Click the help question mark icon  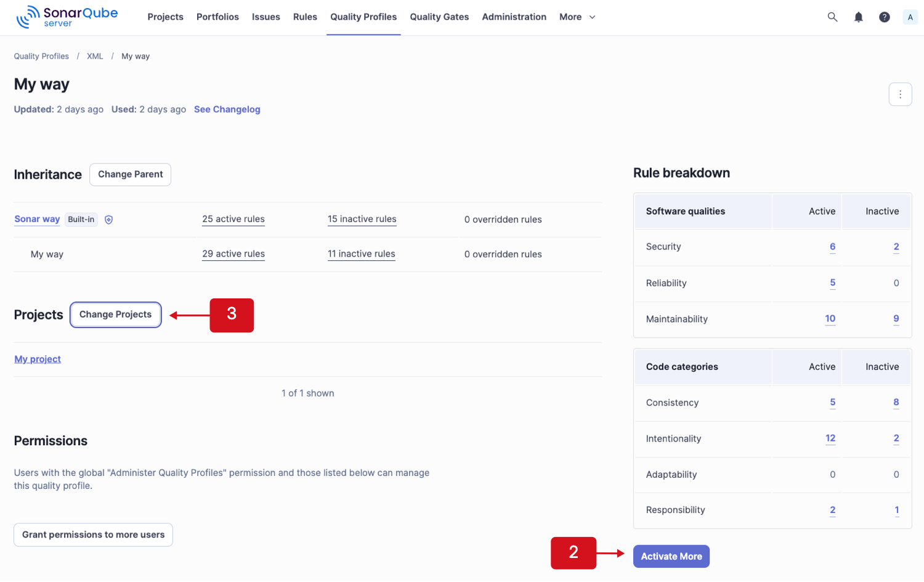885,17
